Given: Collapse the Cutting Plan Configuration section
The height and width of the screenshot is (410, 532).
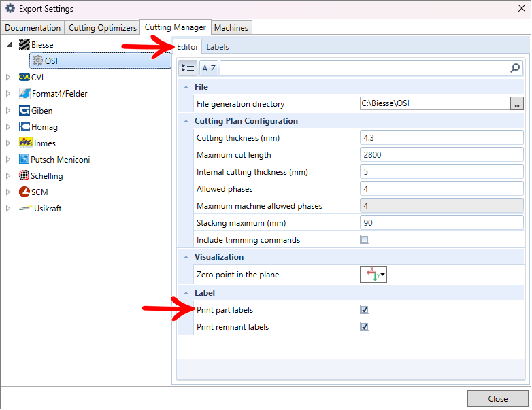Looking at the screenshot, I should pyautogui.click(x=186, y=121).
